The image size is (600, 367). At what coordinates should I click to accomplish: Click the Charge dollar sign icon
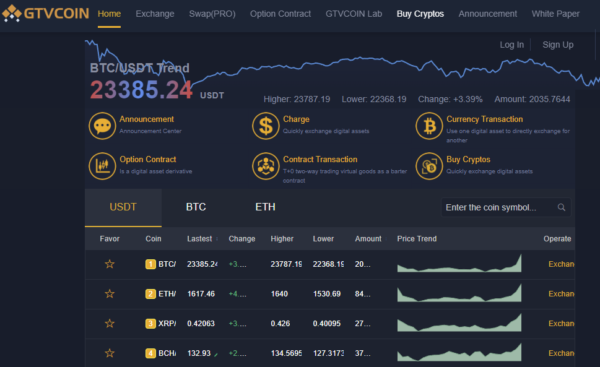(266, 126)
